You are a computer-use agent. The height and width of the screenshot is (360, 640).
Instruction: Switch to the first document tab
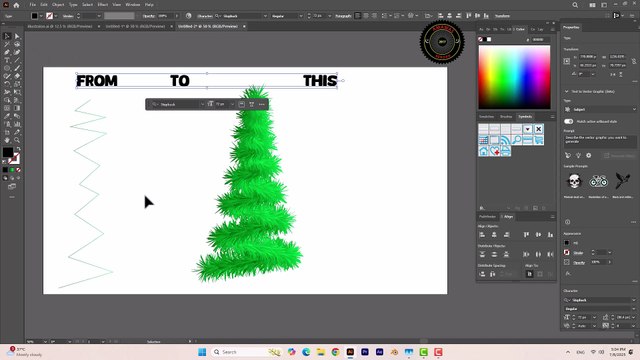(x=60, y=26)
